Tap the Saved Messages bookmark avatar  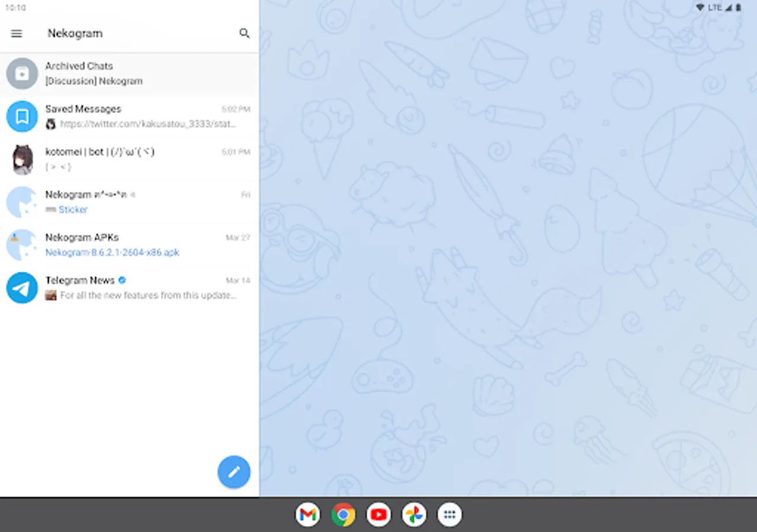(22, 116)
